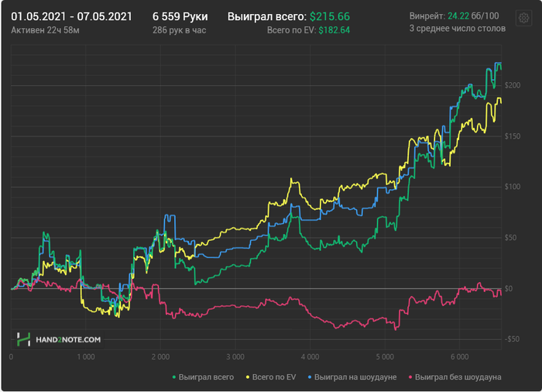Click the '$200' y-axis label
The image size is (542, 392).
point(513,85)
